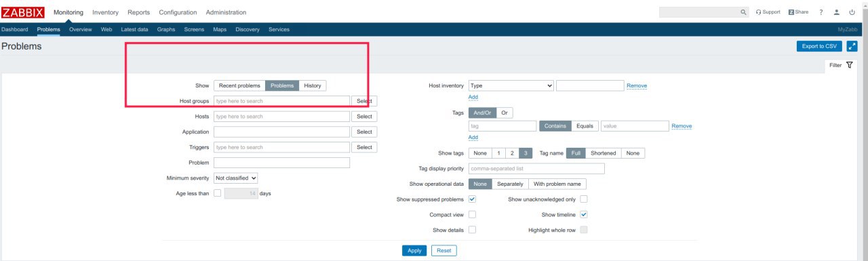Viewport: 868px width, 261px height.
Task: Open the Inventory menu
Action: click(105, 12)
